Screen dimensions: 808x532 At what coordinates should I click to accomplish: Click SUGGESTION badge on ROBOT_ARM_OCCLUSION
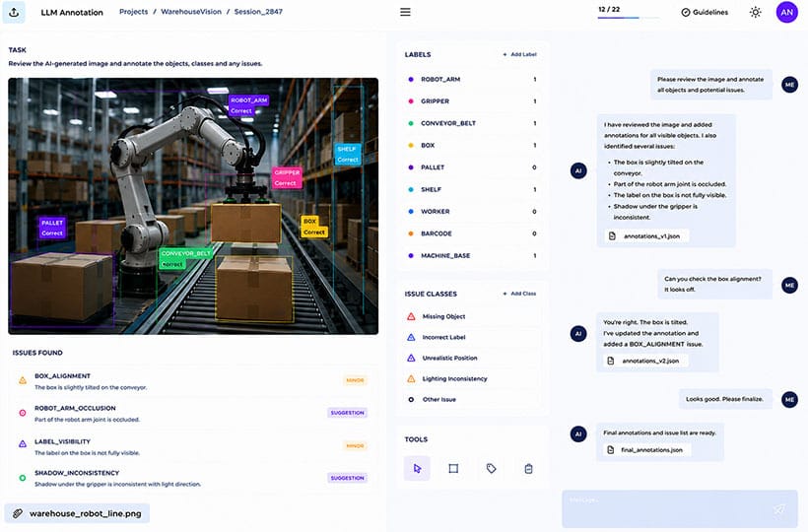(x=347, y=413)
